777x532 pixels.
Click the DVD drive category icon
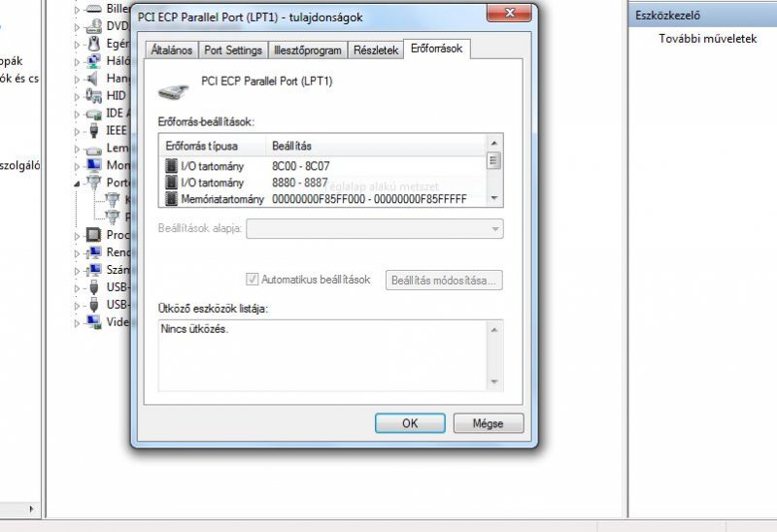[93, 26]
